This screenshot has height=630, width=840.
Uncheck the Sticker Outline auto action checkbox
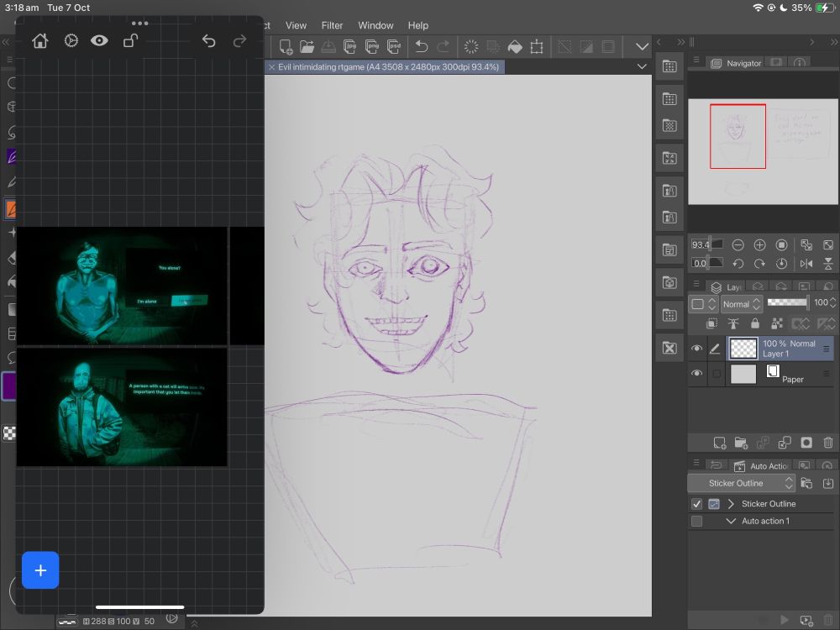tap(696, 504)
